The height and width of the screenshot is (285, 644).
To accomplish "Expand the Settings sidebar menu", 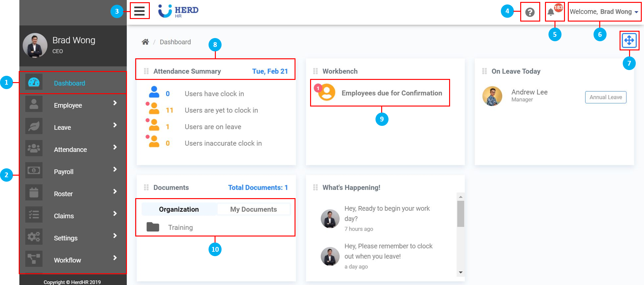I will 73,238.
